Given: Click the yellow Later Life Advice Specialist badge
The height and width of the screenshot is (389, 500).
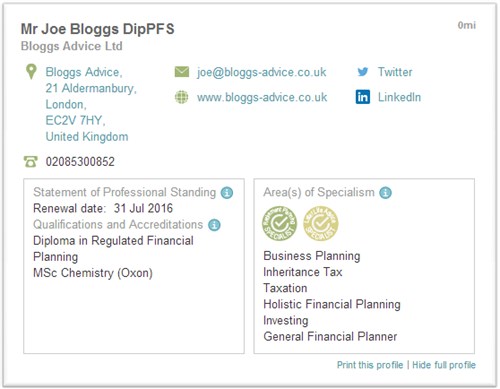Looking at the screenshot, I should coord(321,223).
